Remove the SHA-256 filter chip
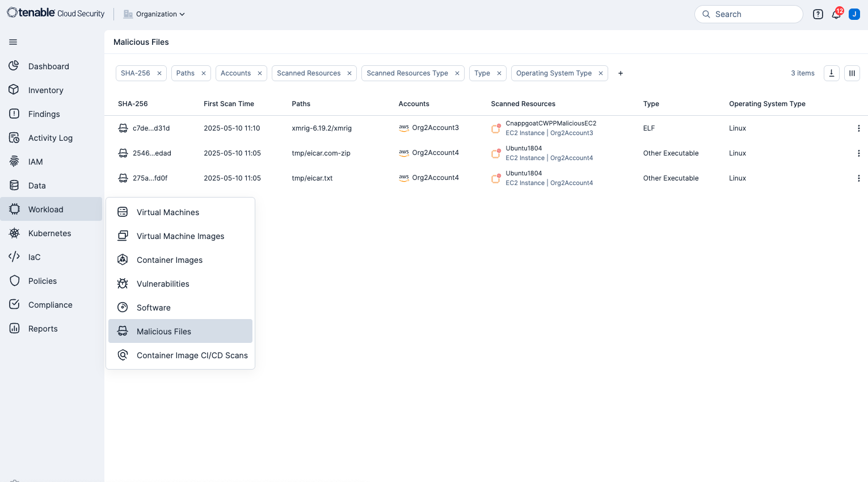Viewport: 868px width, 482px height. coord(159,73)
